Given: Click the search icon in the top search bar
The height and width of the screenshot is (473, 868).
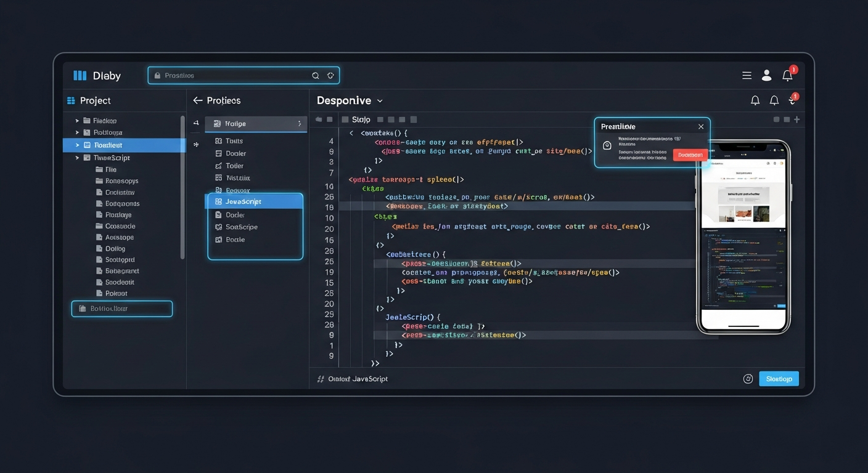Looking at the screenshot, I should click(x=316, y=75).
